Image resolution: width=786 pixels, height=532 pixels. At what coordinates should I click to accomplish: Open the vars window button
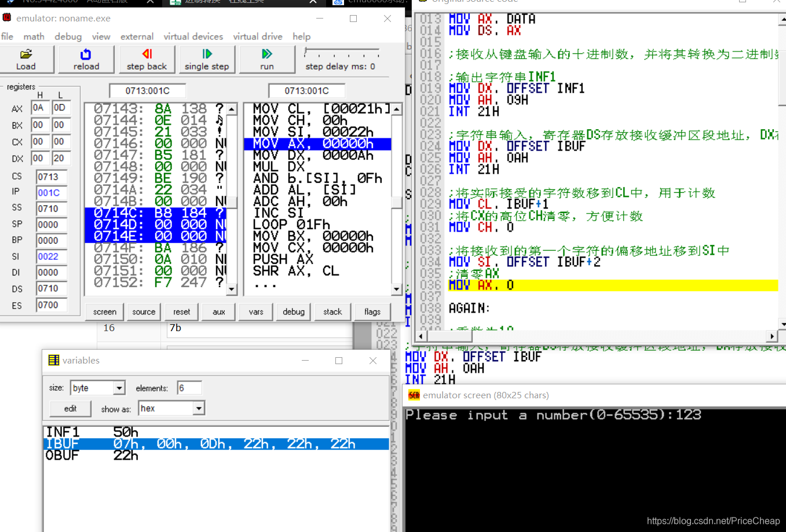(256, 311)
